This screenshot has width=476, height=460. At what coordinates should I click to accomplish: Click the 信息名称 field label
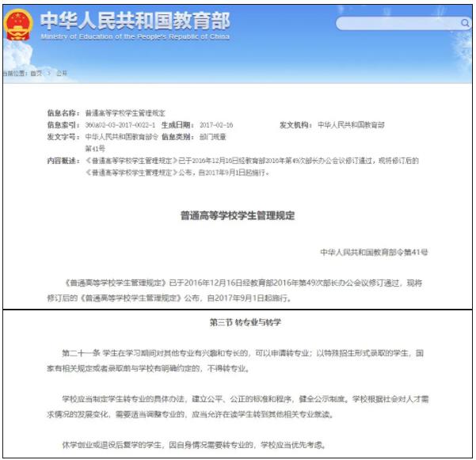click(63, 114)
